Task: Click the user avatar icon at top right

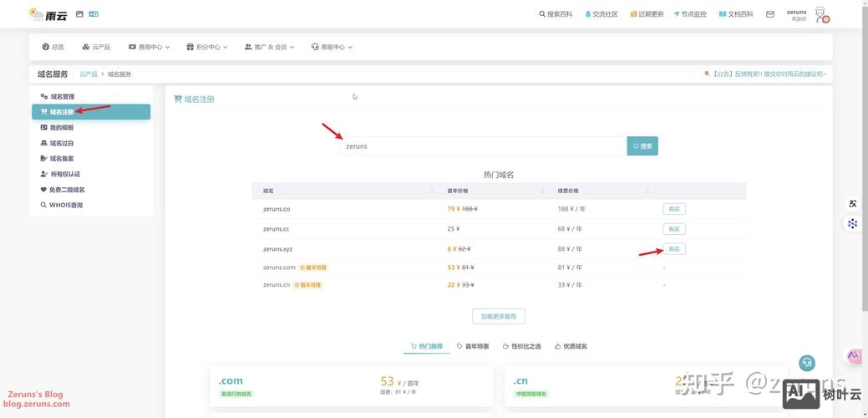Action: click(x=821, y=15)
